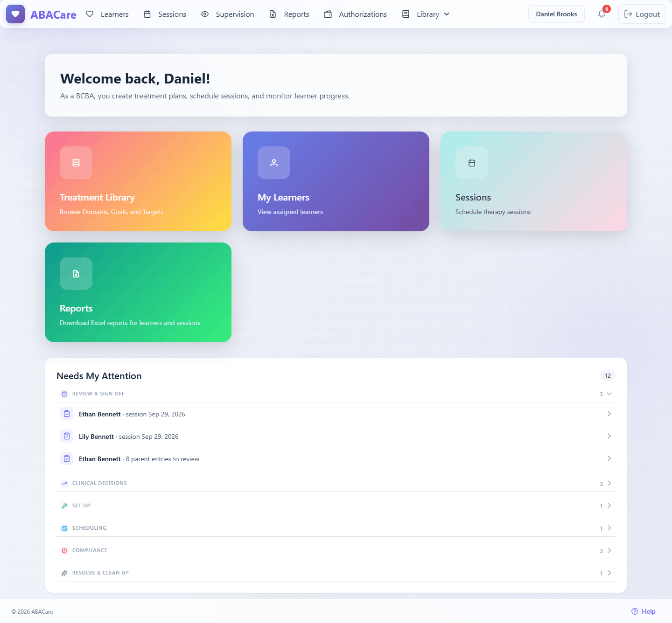Open the Treatment Library card title

coord(97,197)
